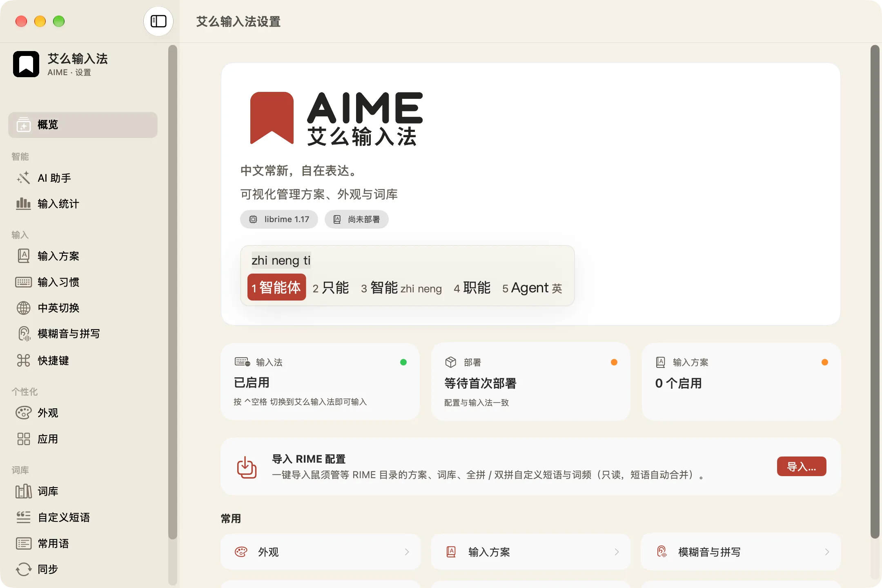Click the red document icon in 输入方案 shortcut
The height and width of the screenshot is (588, 882).
[x=451, y=552]
